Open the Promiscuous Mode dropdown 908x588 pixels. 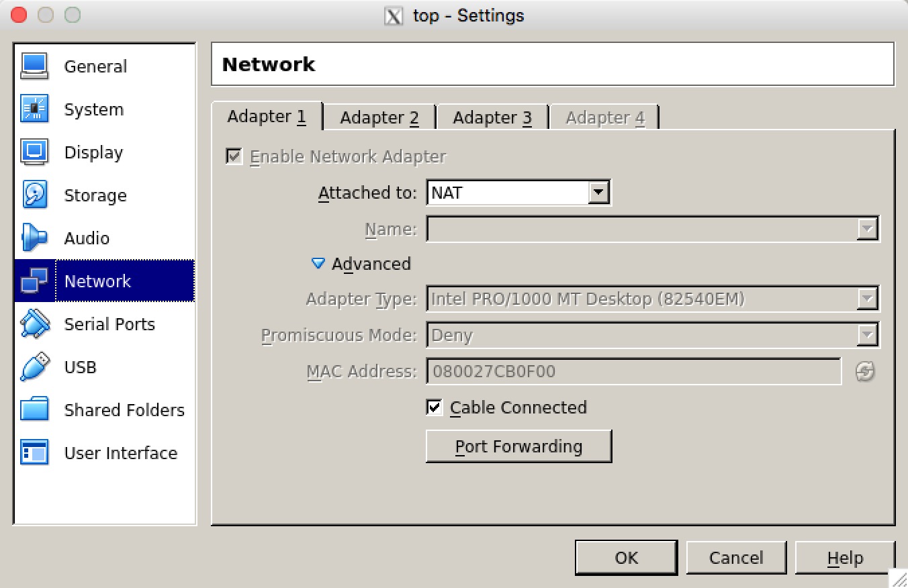653,335
